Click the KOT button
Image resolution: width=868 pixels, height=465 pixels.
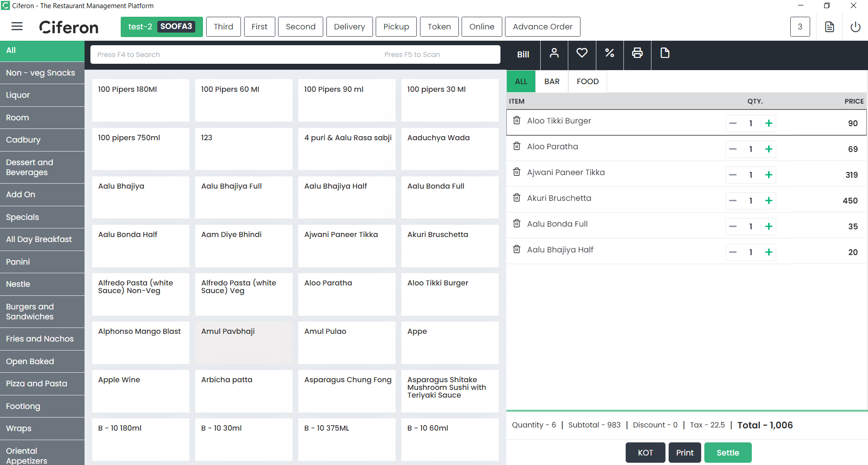coord(646,452)
